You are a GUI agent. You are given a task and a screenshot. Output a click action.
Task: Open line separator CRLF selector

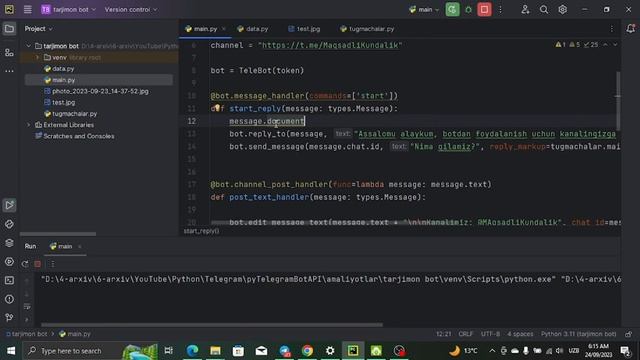(465, 334)
